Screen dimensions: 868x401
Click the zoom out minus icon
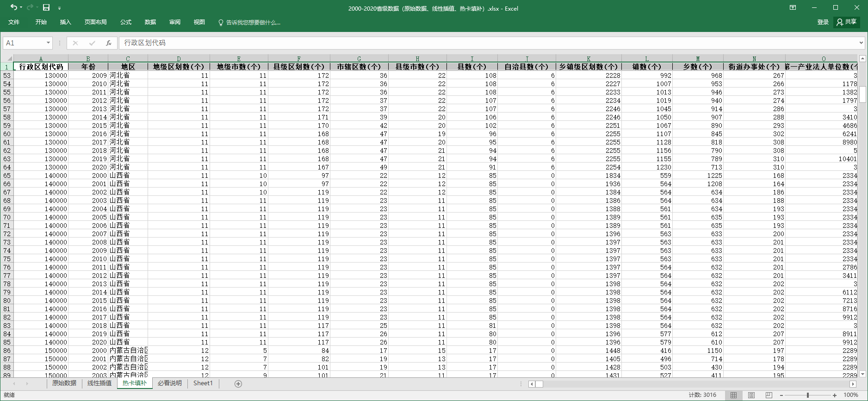pos(781,395)
